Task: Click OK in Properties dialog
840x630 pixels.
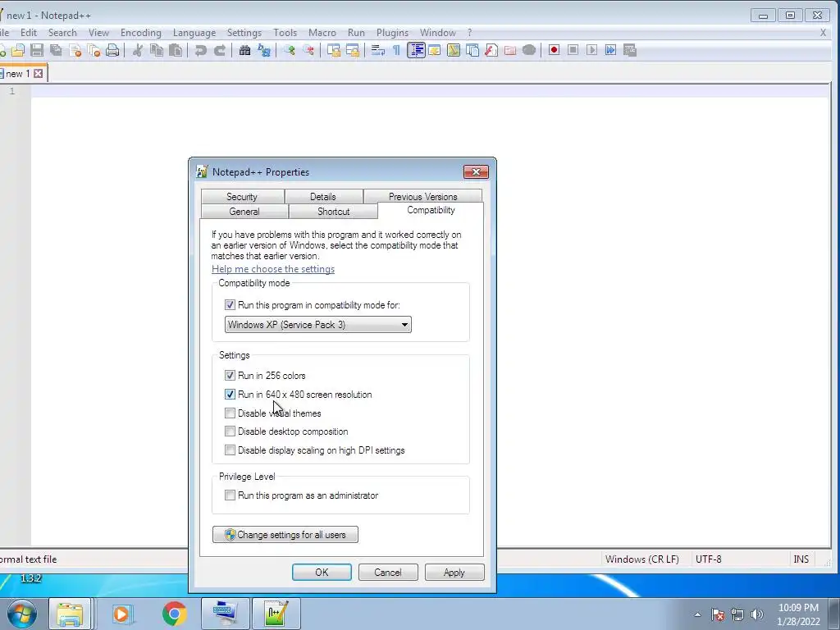Action: pyautogui.click(x=322, y=572)
